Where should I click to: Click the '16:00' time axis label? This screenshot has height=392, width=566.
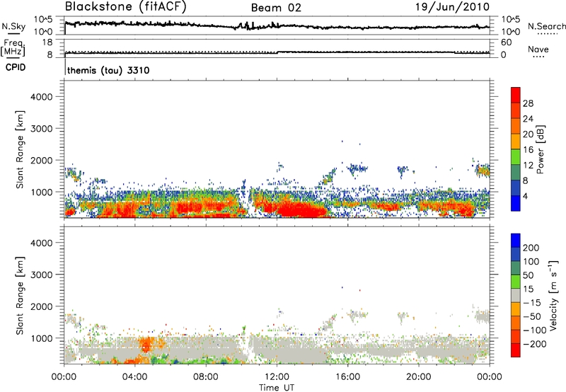347,377
